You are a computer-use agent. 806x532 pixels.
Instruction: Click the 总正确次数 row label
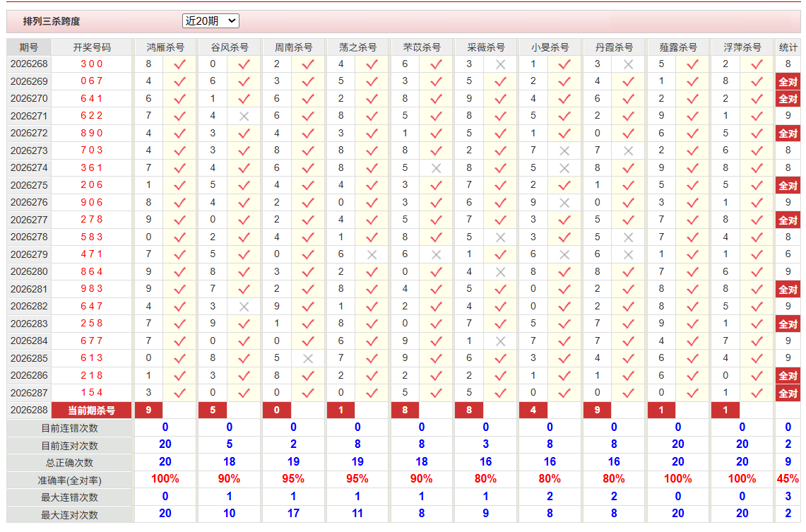click(69, 463)
